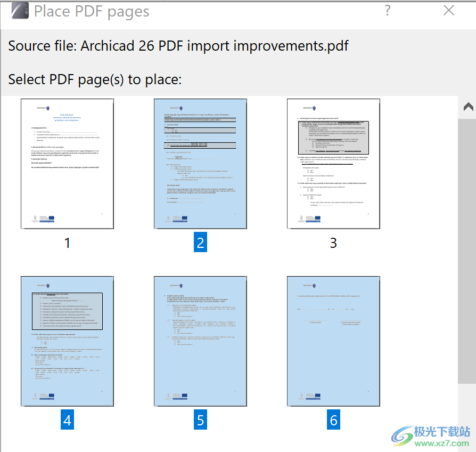Open the Help via question mark icon

(387, 11)
